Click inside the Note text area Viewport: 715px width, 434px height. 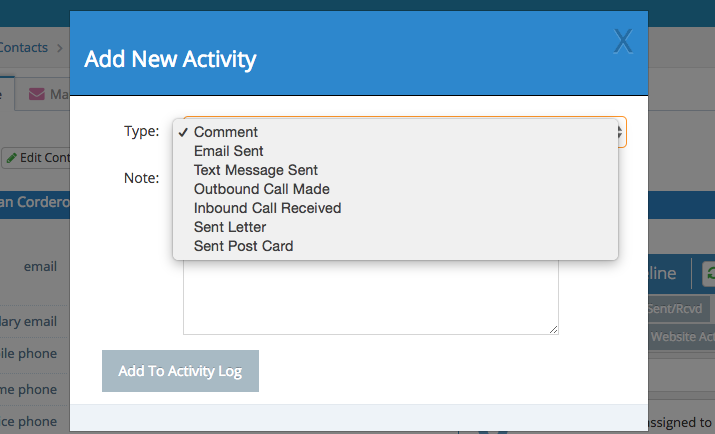pyautogui.click(x=370, y=300)
